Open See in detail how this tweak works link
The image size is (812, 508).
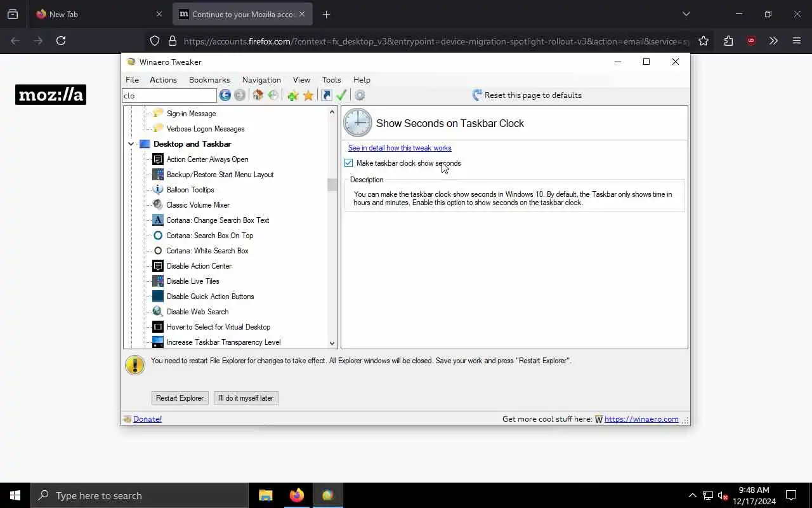pos(400,148)
